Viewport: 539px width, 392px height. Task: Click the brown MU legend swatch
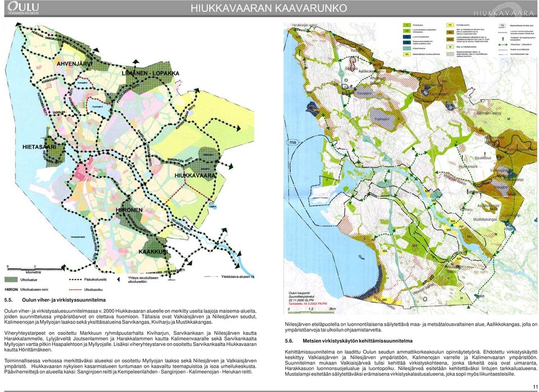450,33
